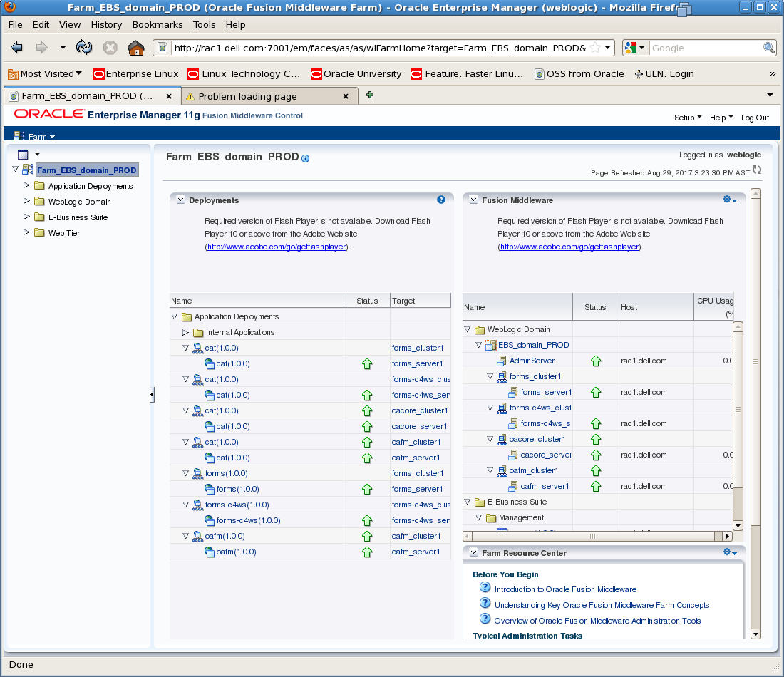784x677 pixels.
Task: Click the tree view list icon in left pane
Action: pyautogui.click(x=23, y=155)
